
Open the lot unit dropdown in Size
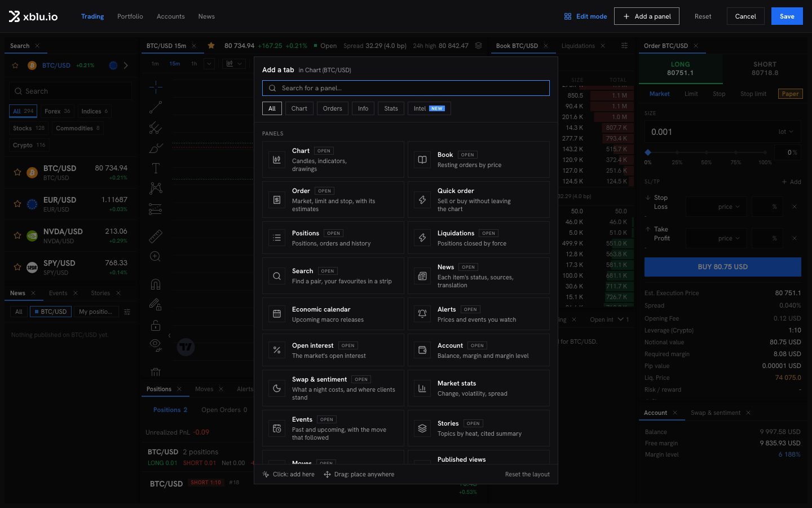[x=786, y=132]
